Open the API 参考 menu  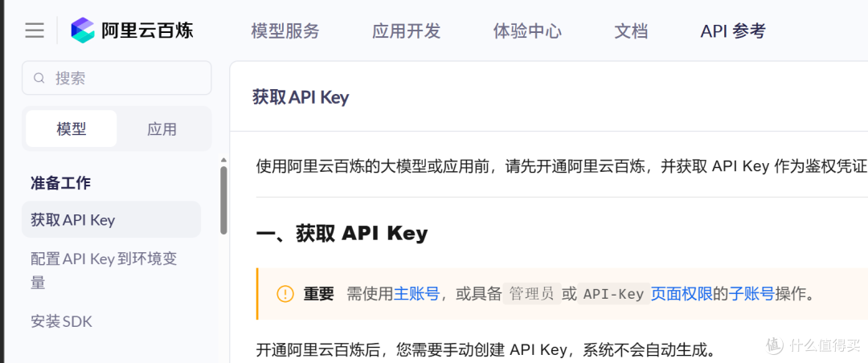coord(733,31)
